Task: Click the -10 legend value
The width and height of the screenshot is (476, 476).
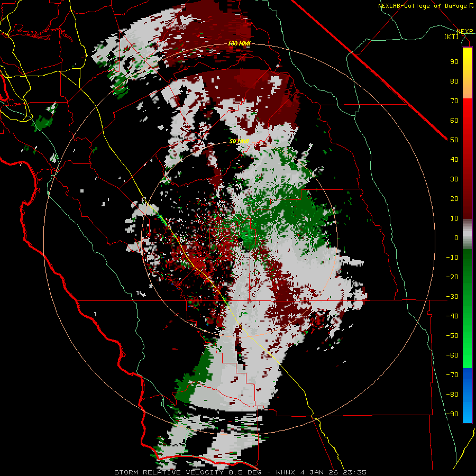Action: [452, 258]
